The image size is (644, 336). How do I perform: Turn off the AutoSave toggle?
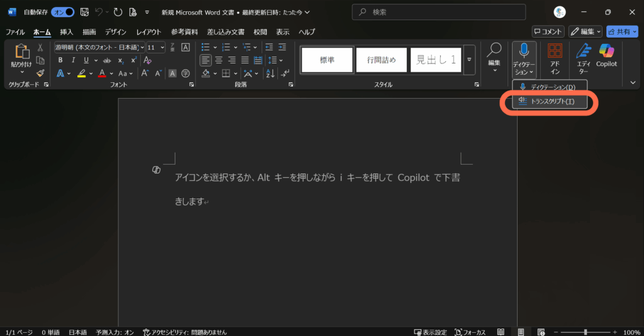[x=63, y=13]
